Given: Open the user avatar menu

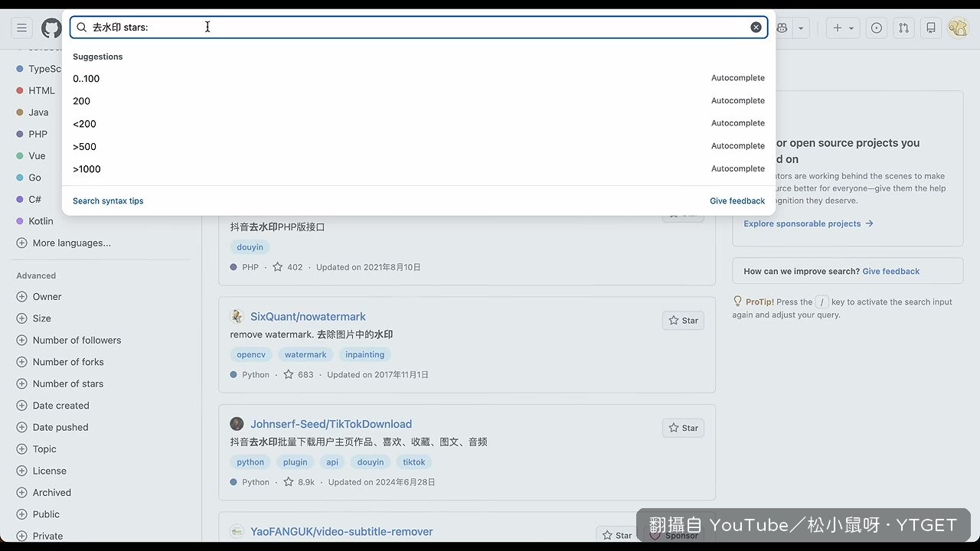Looking at the screenshot, I should point(958,28).
